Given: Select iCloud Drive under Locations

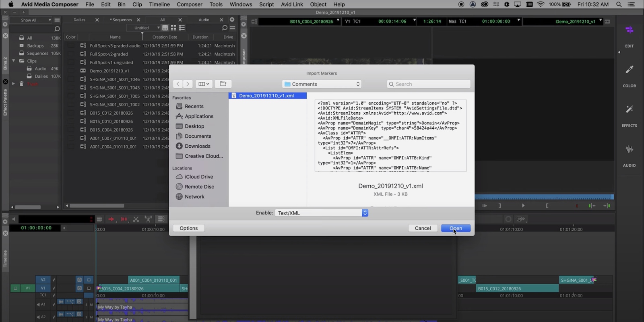Looking at the screenshot, I should [x=199, y=177].
